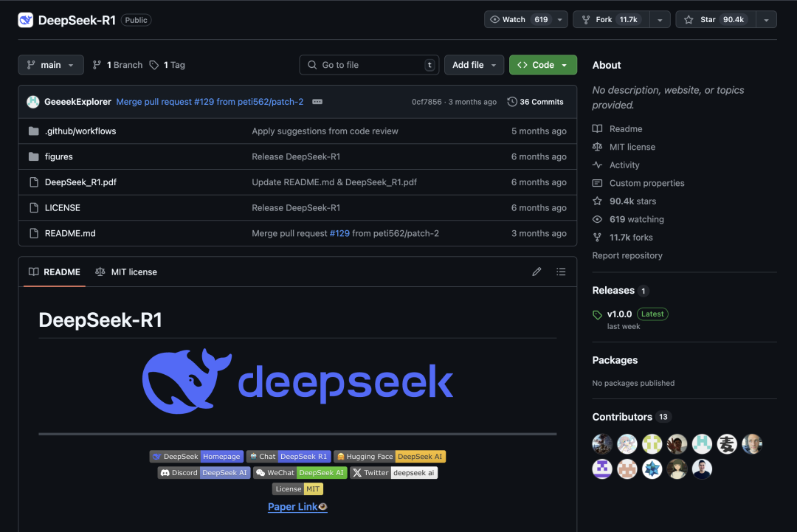Open the latest commit message link

click(210, 102)
